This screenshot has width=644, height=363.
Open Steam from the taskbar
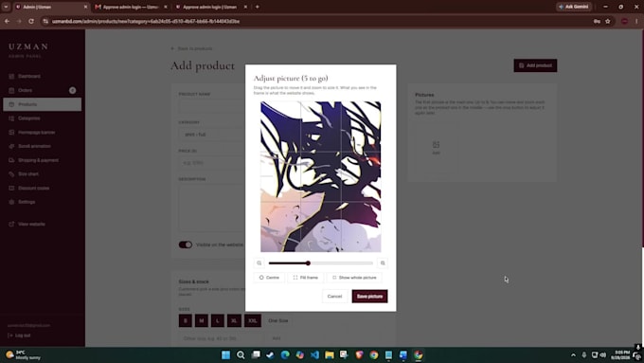(x=270, y=354)
